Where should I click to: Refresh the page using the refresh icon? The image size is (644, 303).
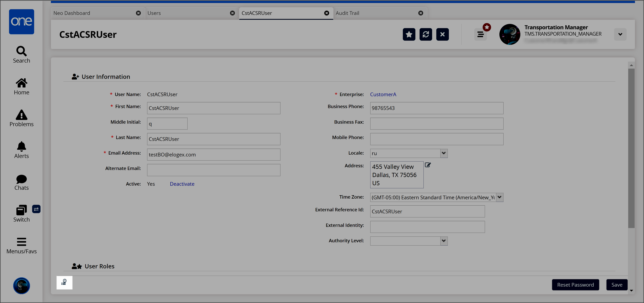(x=425, y=34)
